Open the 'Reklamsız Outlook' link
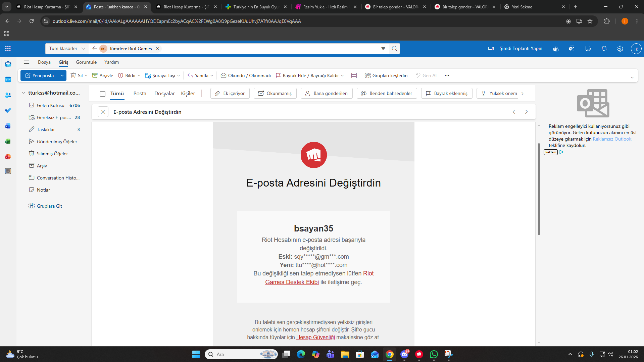Viewport: 644px width, 362px height. (x=612, y=139)
